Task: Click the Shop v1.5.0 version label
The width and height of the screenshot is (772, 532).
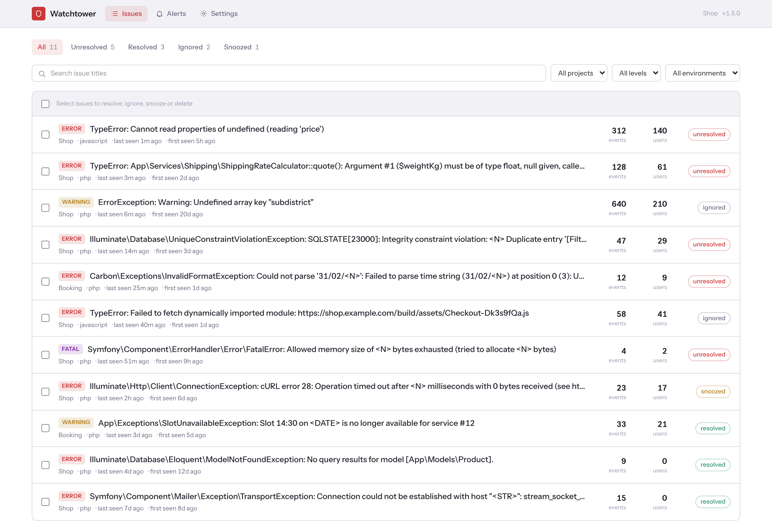Action: [x=721, y=13]
